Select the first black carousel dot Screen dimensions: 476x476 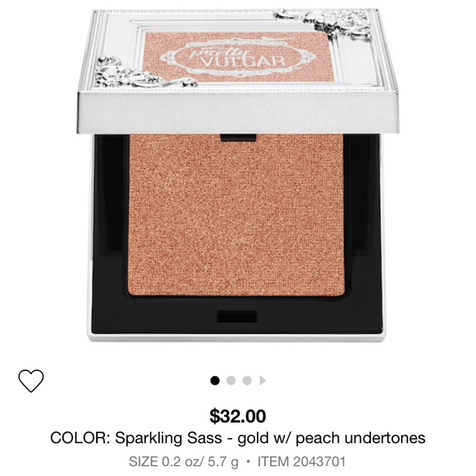215,380
